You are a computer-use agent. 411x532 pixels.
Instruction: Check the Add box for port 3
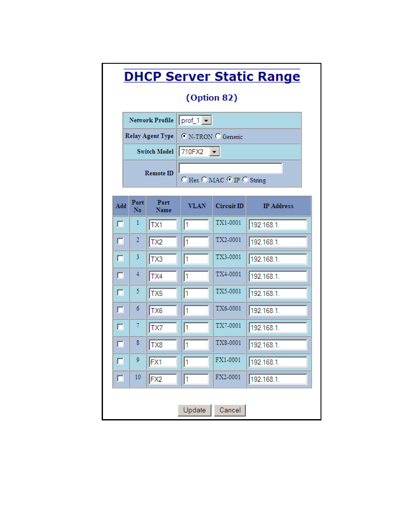[121, 258]
